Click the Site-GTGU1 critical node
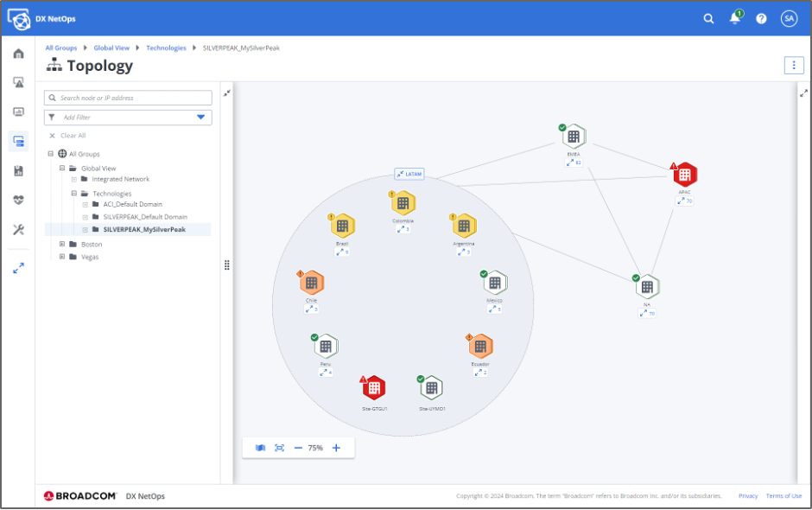Viewport: 812px width, 510px height. tap(373, 388)
